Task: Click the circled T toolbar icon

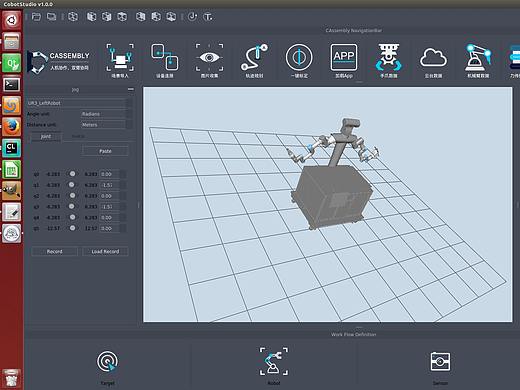Action: pyautogui.click(x=207, y=17)
